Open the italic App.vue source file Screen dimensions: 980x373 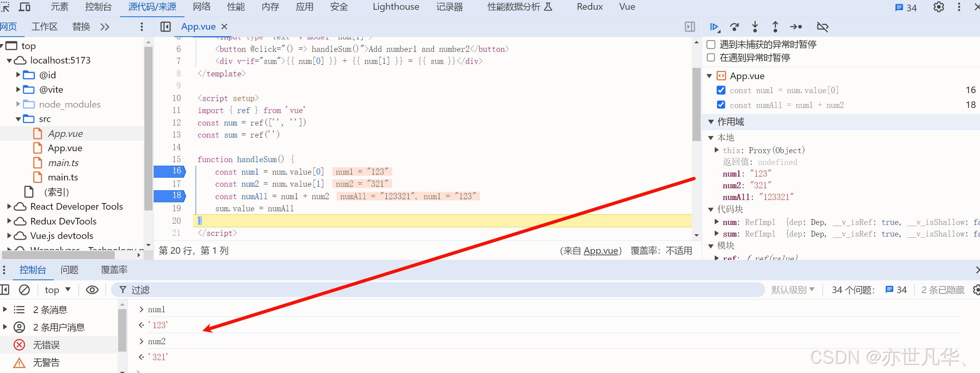[x=65, y=134]
